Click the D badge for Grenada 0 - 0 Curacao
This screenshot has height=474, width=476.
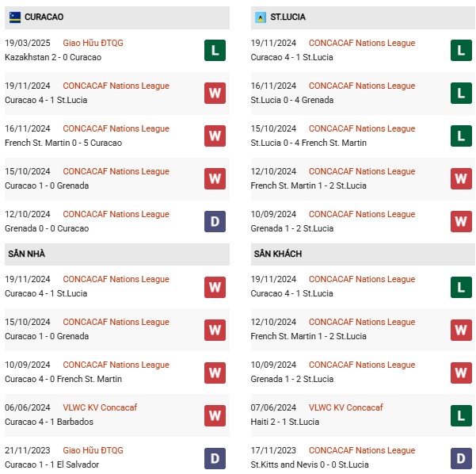tap(215, 221)
